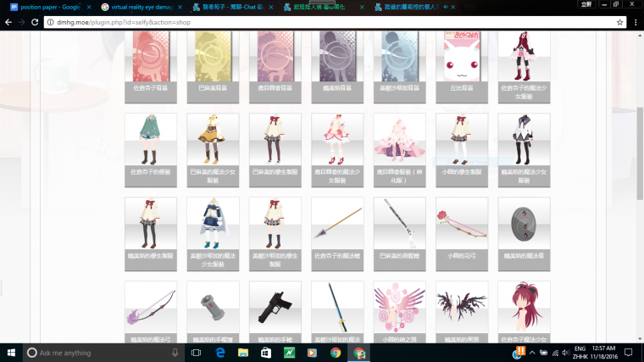Reload the current page

tap(35, 22)
